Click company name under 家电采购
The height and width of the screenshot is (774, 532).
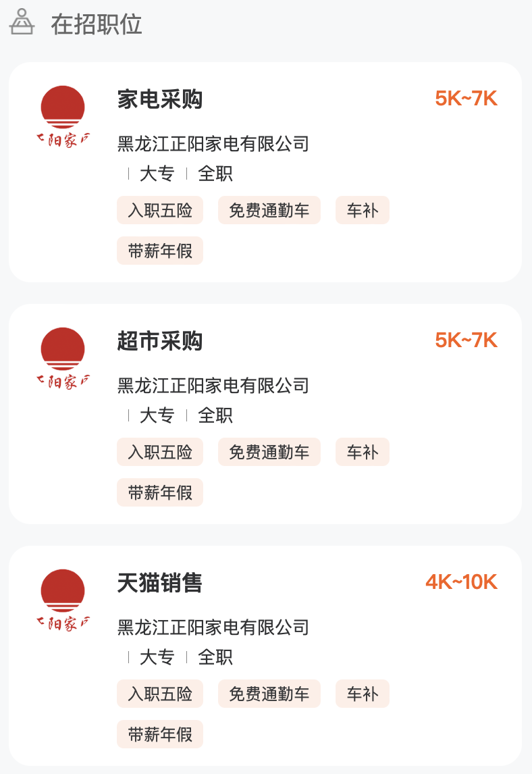(x=213, y=144)
